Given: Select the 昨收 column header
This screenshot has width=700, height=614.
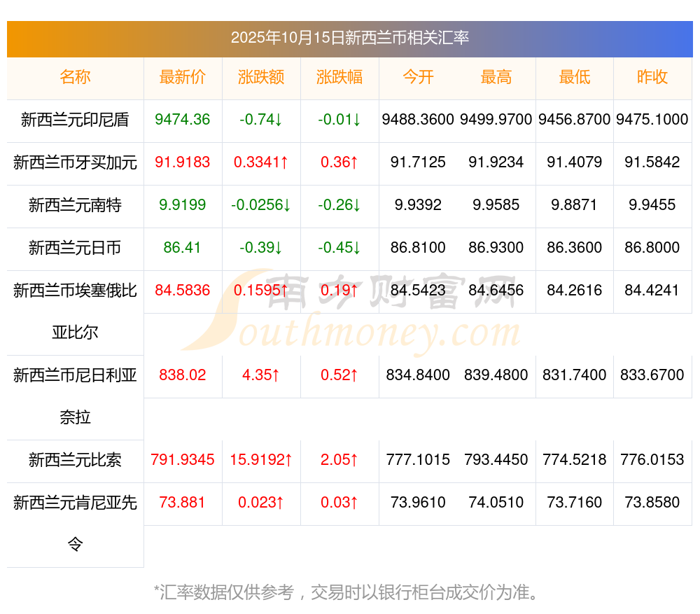Looking at the screenshot, I should [x=652, y=77].
